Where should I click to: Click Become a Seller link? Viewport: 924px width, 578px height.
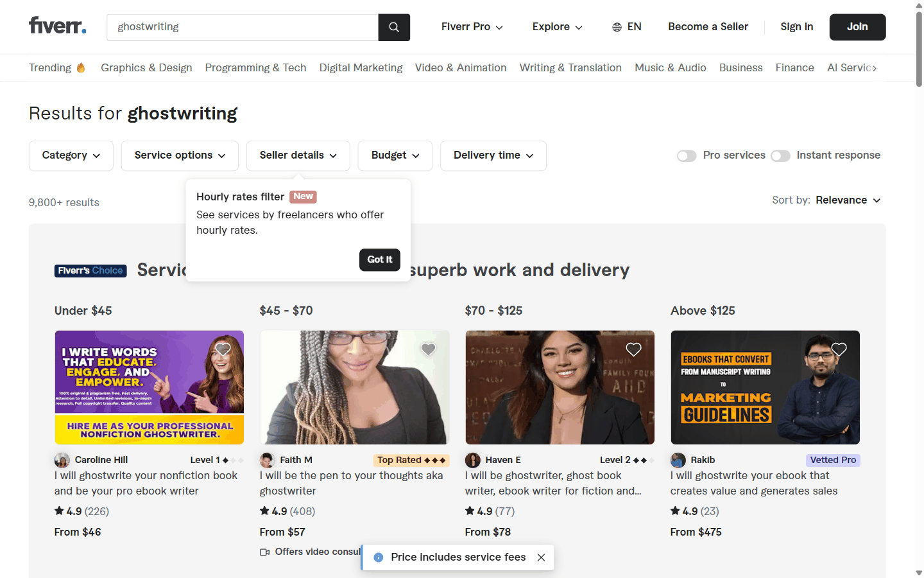tap(708, 27)
